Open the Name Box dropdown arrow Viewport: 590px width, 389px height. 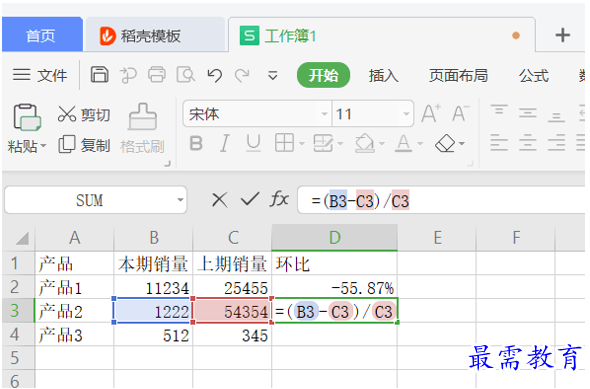point(181,200)
